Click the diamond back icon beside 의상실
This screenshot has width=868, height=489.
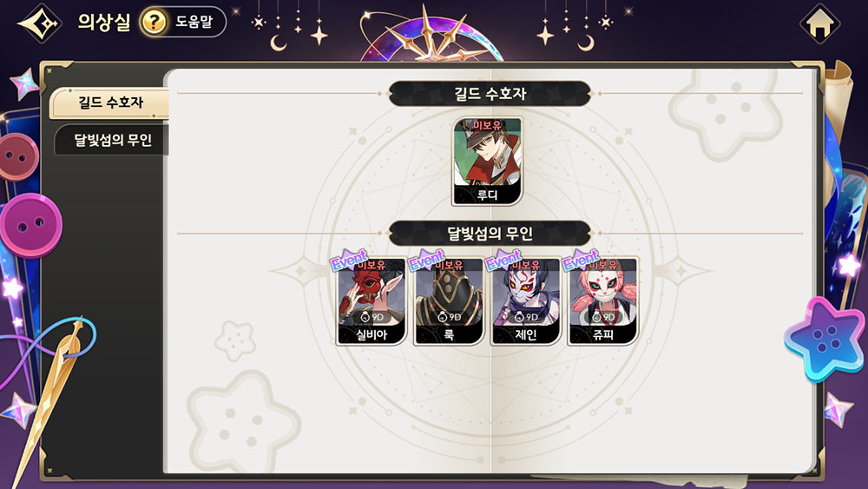coord(41,23)
